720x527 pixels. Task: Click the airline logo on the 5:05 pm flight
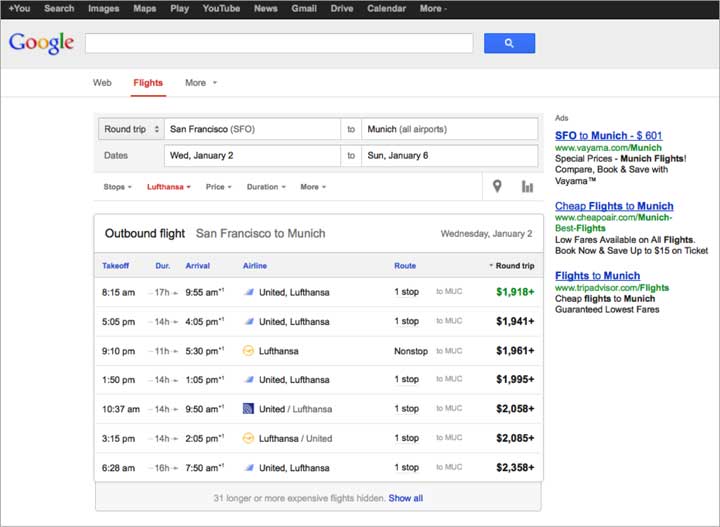coord(248,322)
